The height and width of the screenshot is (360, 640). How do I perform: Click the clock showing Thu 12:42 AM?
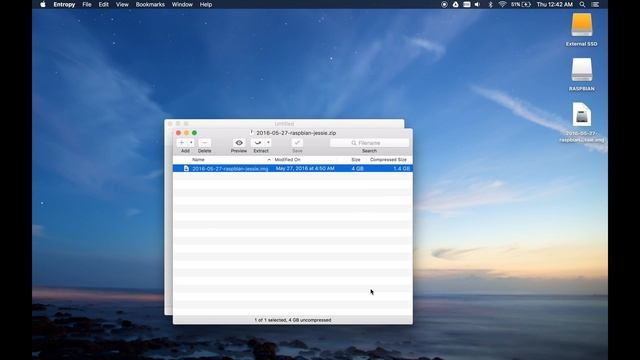(554, 4)
